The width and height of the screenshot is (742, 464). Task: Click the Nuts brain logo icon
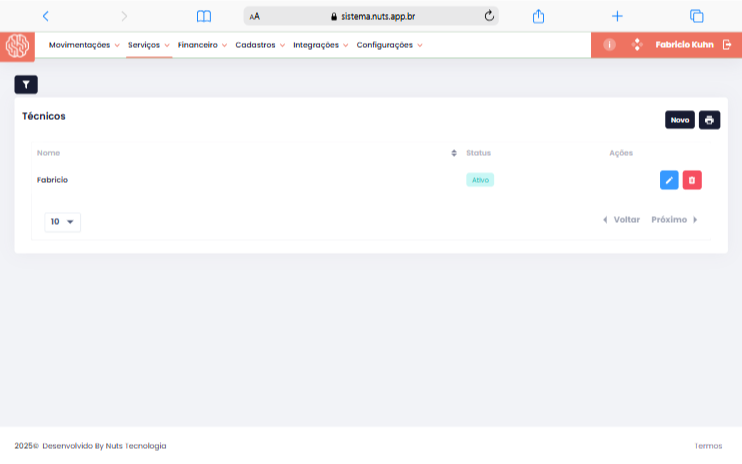[x=17, y=45]
